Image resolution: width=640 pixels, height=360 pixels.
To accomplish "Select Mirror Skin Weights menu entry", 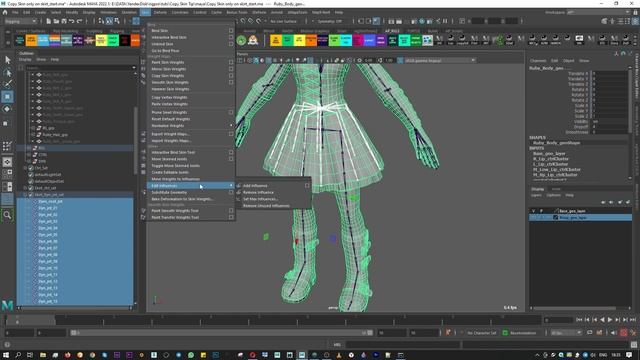I will 169,69.
